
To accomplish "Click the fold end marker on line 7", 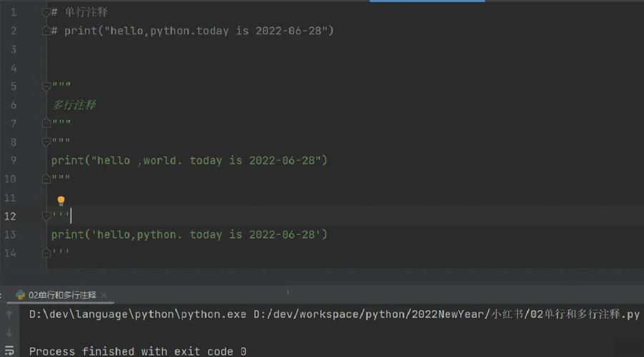I will [x=47, y=124].
